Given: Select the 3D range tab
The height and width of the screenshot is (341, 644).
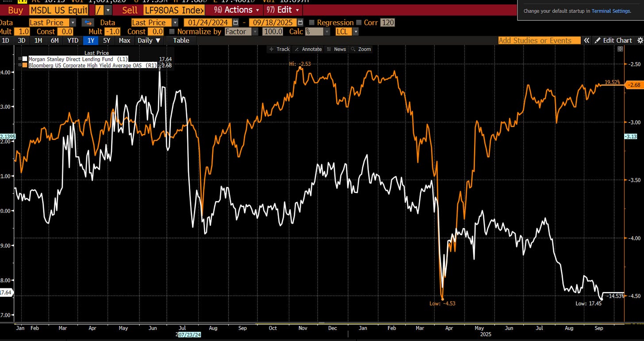Looking at the screenshot, I should (21, 40).
